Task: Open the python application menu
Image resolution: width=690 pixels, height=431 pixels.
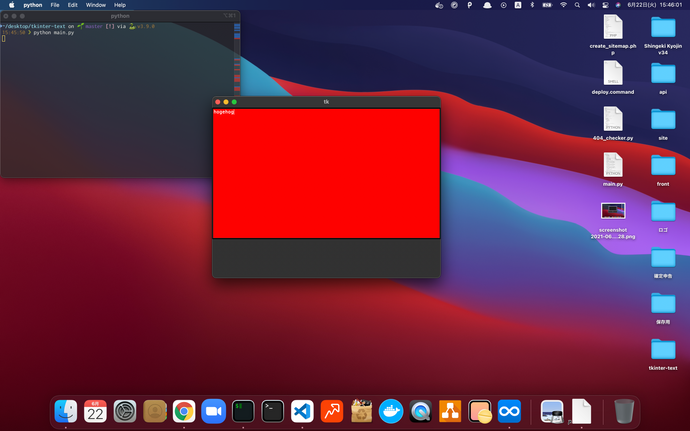Action: (33, 5)
